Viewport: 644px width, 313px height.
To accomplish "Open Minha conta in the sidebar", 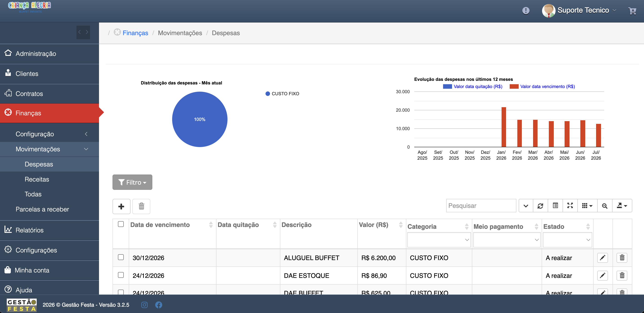I will tap(50, 270).
